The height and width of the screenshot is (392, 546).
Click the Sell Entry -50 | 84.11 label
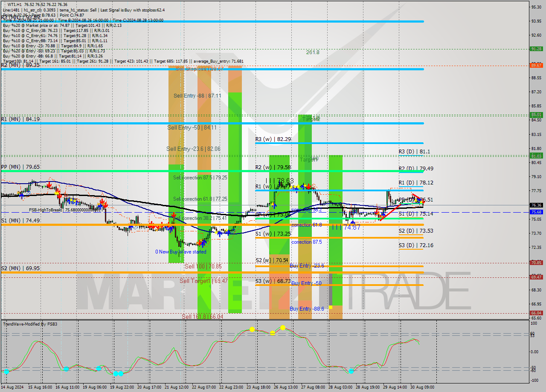[x=192, y=127]
